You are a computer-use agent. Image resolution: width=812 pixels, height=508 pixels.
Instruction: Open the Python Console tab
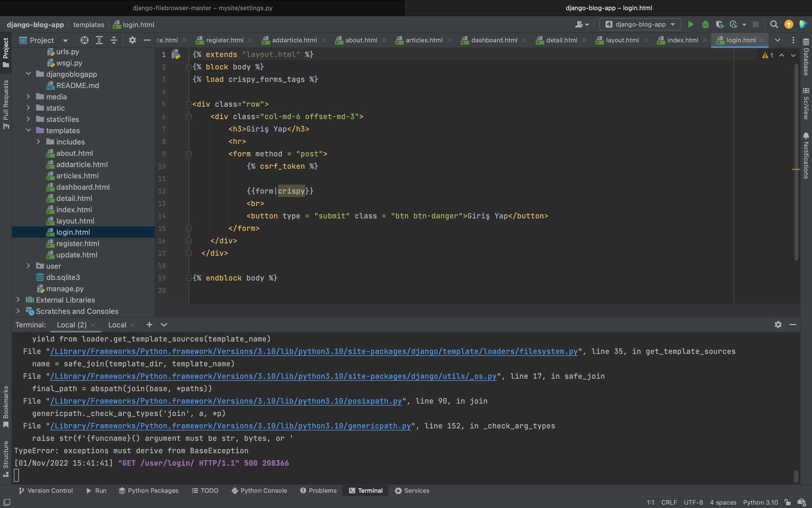(x=259, y=491)
